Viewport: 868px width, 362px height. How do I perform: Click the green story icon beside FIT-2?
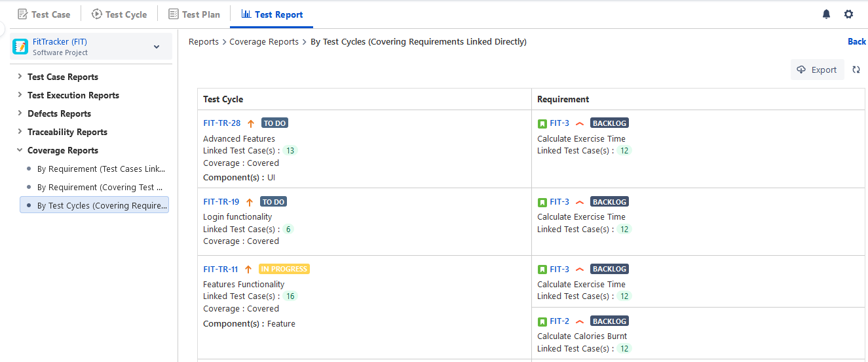point(542,321)
